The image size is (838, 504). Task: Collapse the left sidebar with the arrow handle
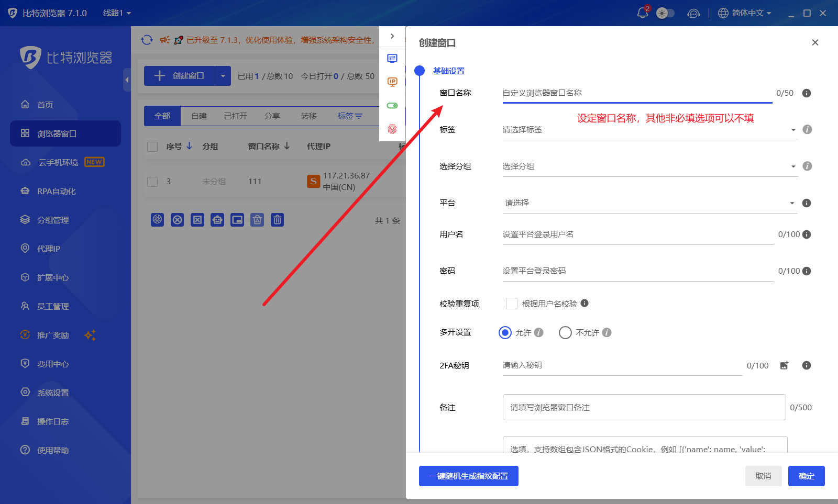pyautogui.click(x=127, y=80)
